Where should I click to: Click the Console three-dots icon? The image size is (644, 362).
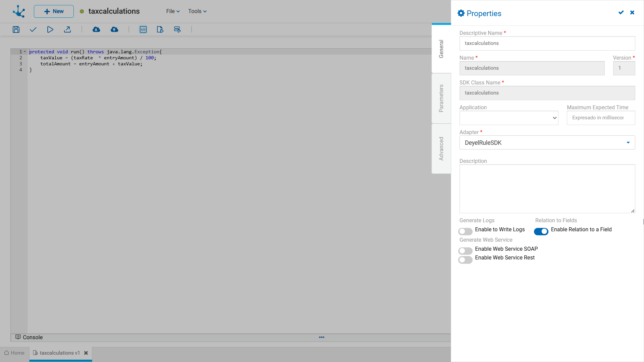322,337
